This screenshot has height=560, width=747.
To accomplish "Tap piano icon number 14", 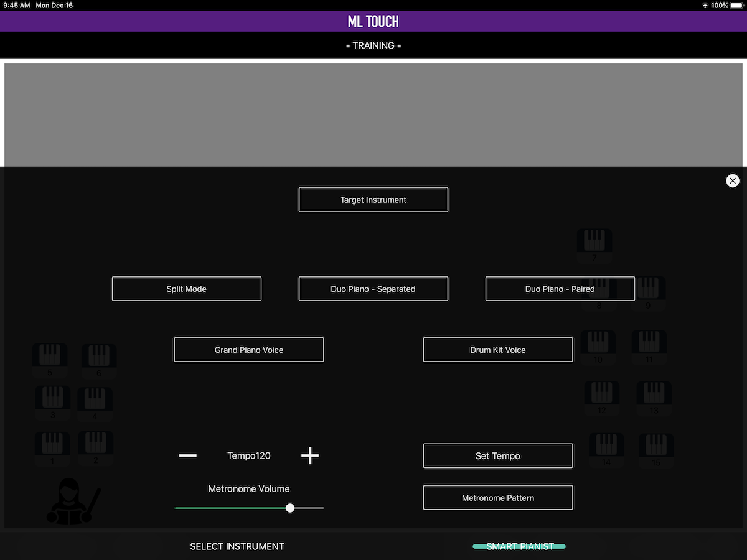I will coord(606,450).
